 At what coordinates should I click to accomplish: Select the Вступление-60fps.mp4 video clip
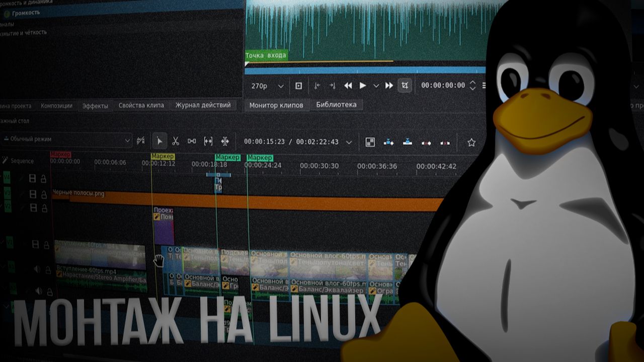click(x=100, y=254)
